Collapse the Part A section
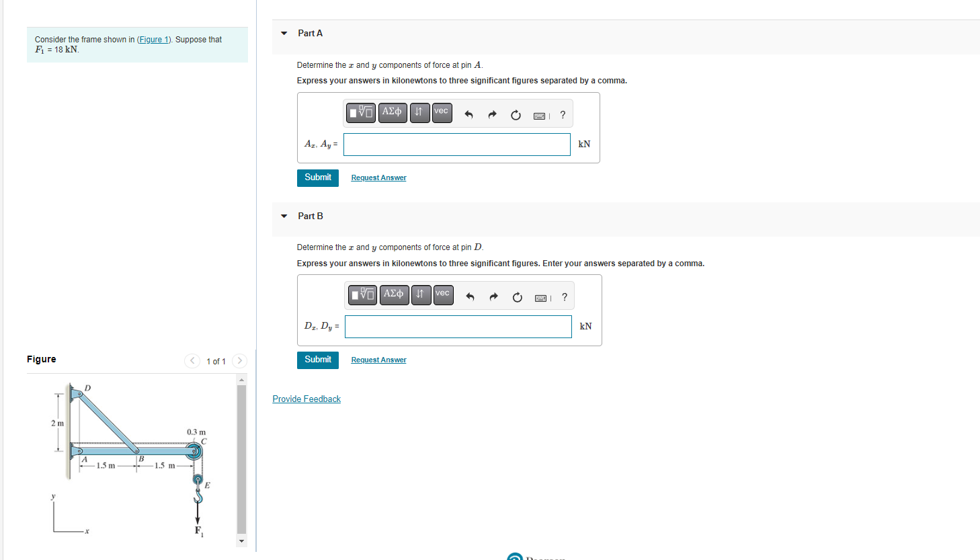The width and height of the screenshot is (980, 560). pyautogui.click(x=284, y=32)
